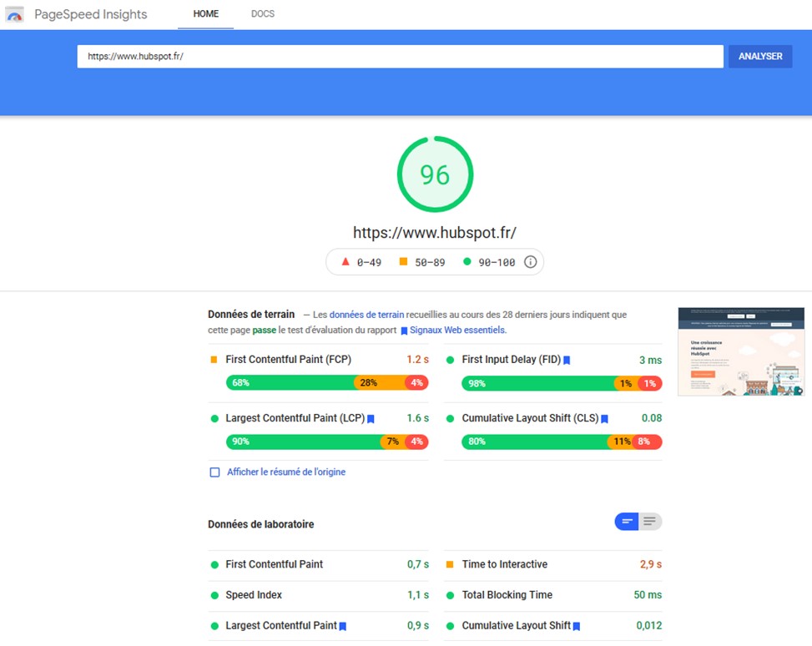Click the Time to Interactive label

pos(504,564)
